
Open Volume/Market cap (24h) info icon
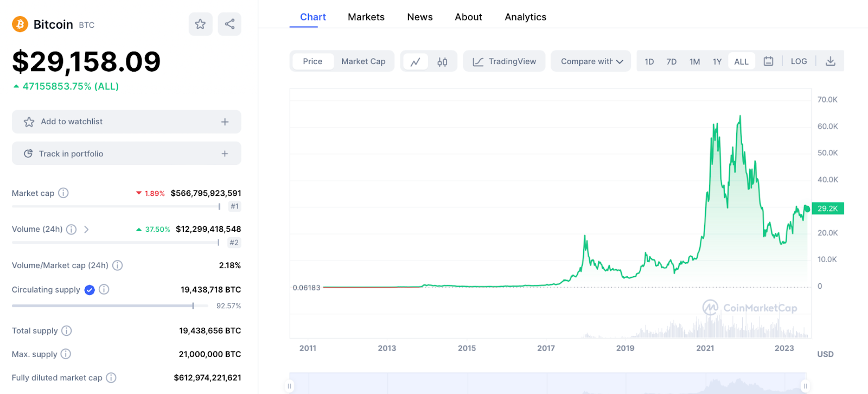coord(117,265)
